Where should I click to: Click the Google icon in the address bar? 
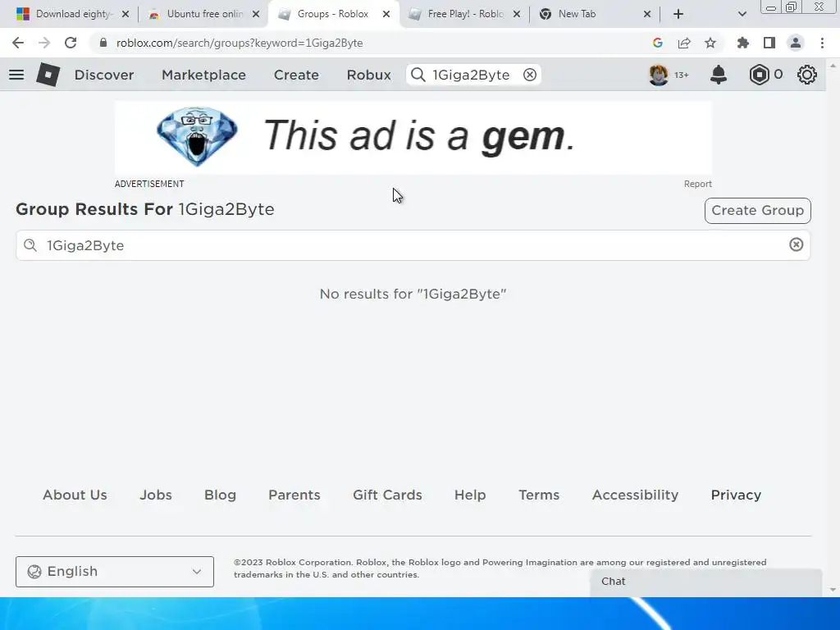click(x=658, y=43)
